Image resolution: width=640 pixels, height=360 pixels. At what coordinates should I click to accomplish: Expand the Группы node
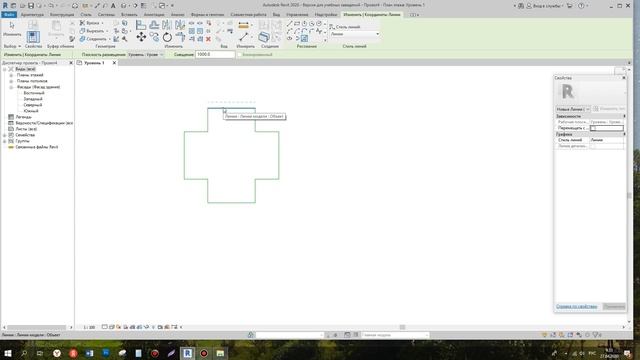5,141
